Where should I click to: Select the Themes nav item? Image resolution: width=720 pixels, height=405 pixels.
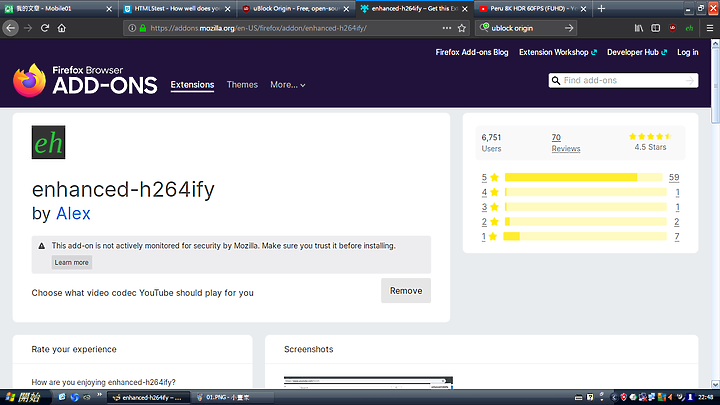(242, 85)
